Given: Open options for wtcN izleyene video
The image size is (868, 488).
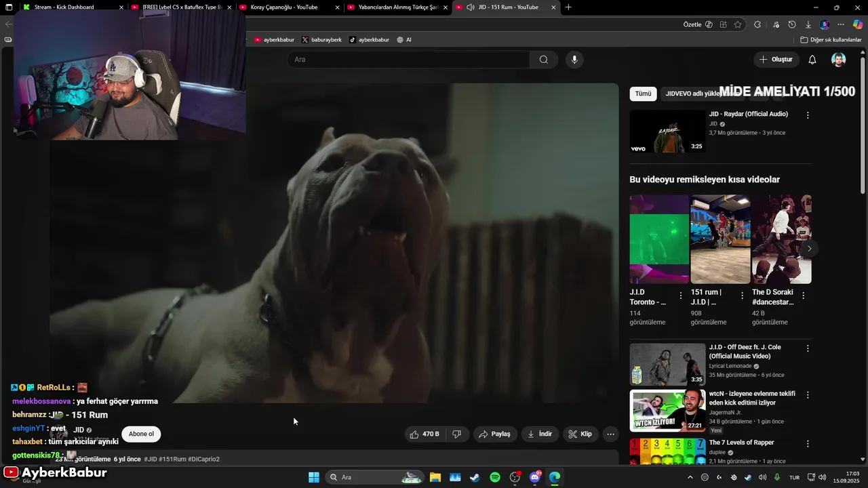Looking at the screenshot, I should point(807,394).
